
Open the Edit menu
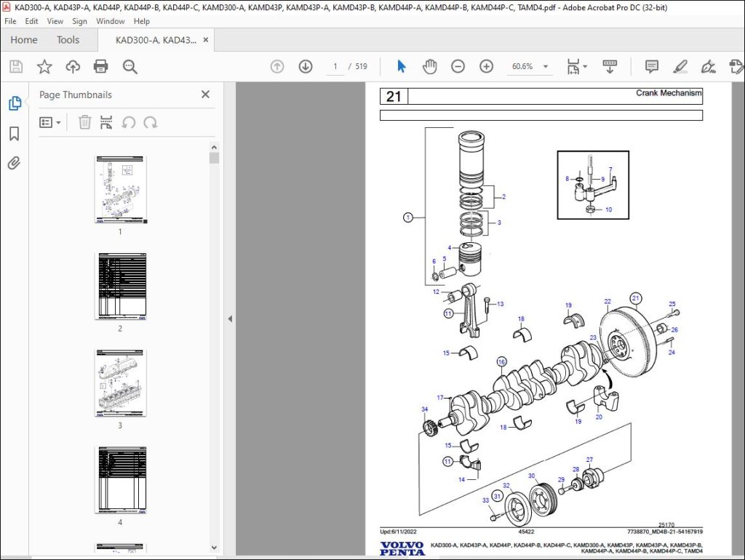point(31,21)
